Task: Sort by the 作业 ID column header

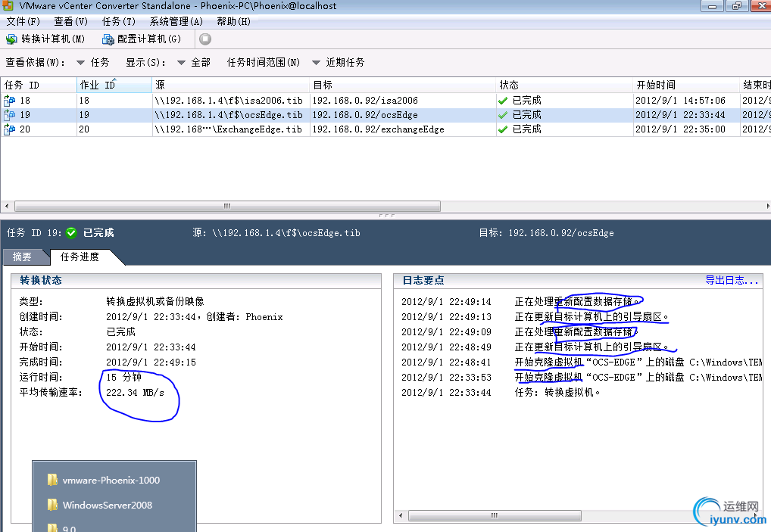Action: coord(114,85)
